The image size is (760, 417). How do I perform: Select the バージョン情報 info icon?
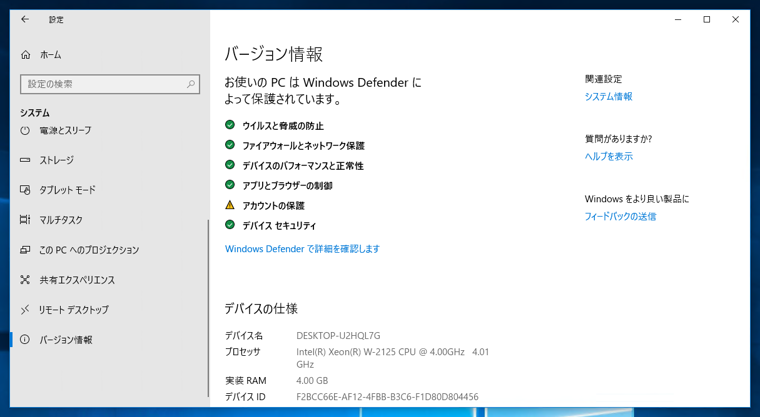(x=25, y=339)
